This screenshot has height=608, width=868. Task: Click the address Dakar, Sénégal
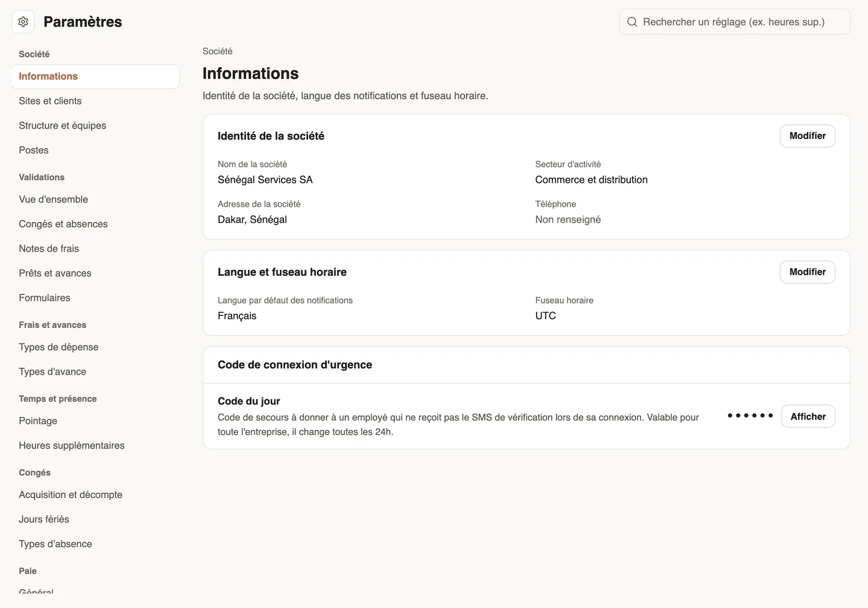tap(252, 220)
